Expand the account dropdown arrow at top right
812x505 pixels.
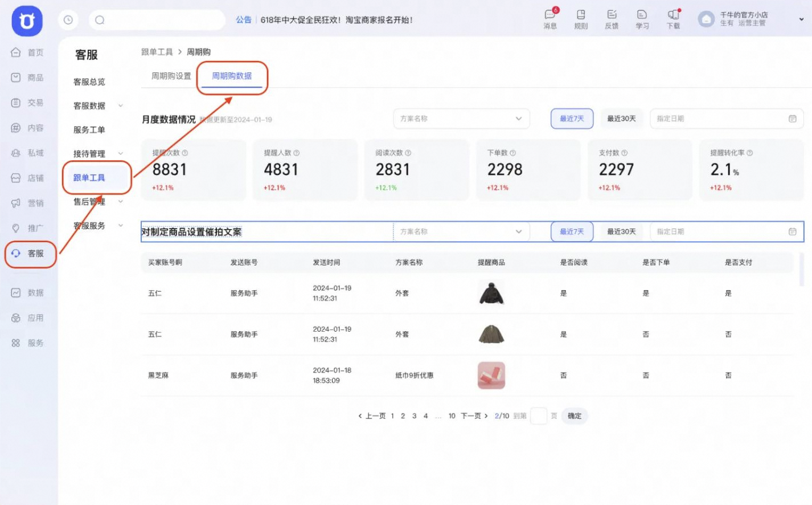point(801,19)
